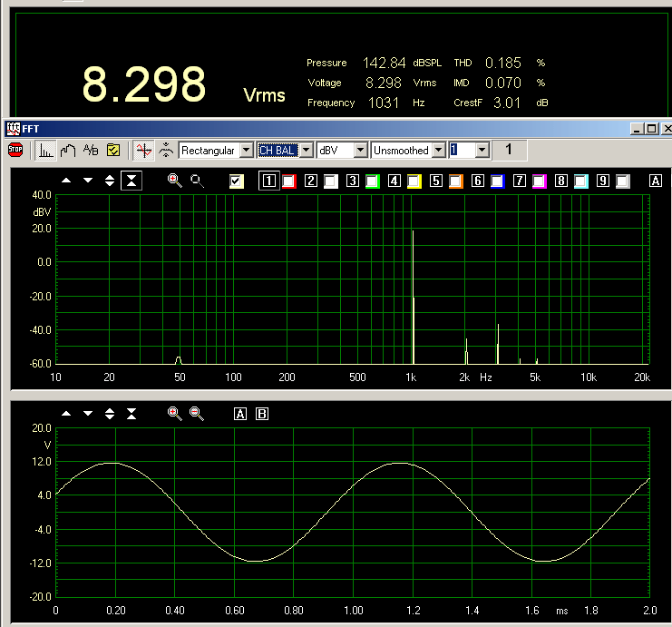672x627 pixels.
Task: Toggle the white checkmark box above spectrum
Action: click(x=237, y=181)
